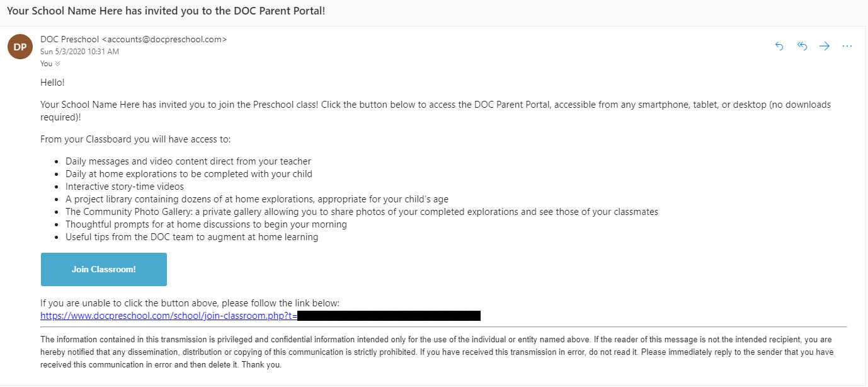
Task: Click the From your Classboard intro line
Action: [135, 139]
